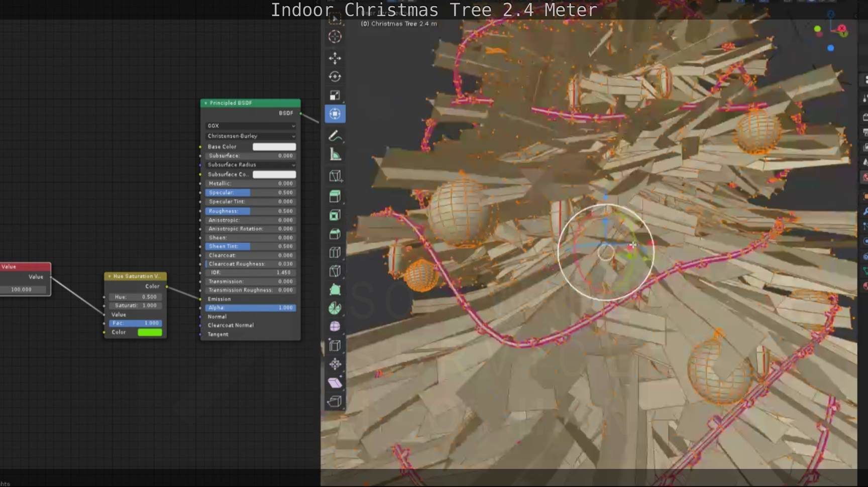
Task: Click the Sheen value field
Action: [251, 238]
